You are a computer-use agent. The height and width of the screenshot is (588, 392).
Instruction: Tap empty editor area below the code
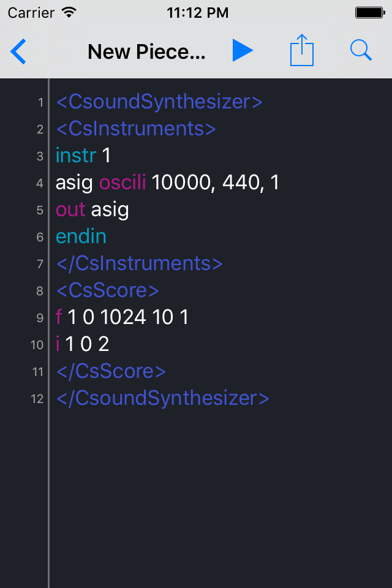point(221,499)
